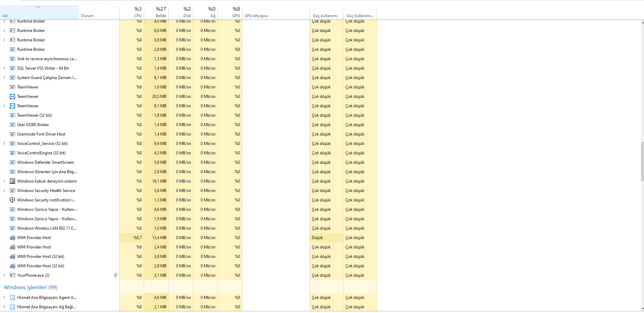Click the Durum column header

99,12
